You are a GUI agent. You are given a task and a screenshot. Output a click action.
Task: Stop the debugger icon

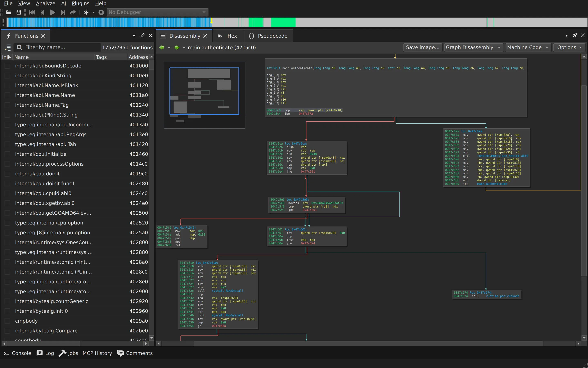coord(101,12)
